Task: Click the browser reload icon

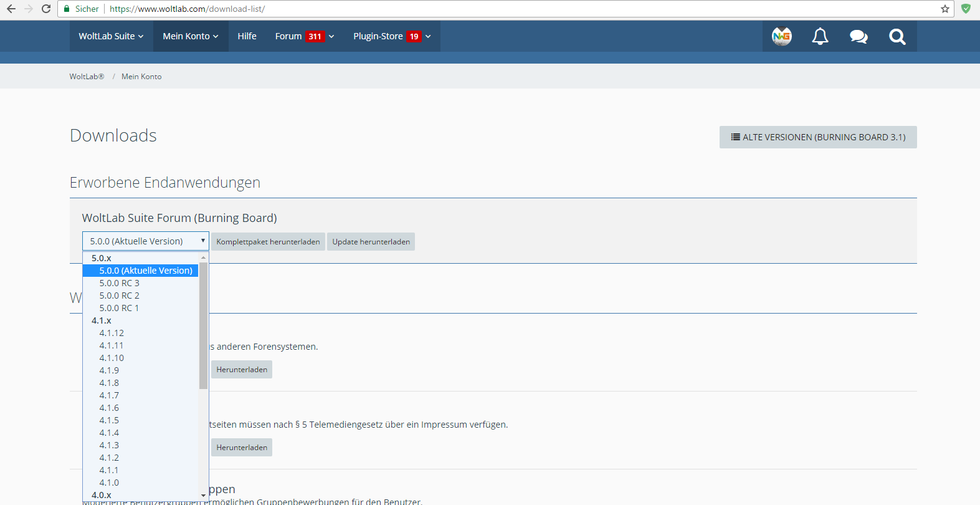Action: coord(46,9)
